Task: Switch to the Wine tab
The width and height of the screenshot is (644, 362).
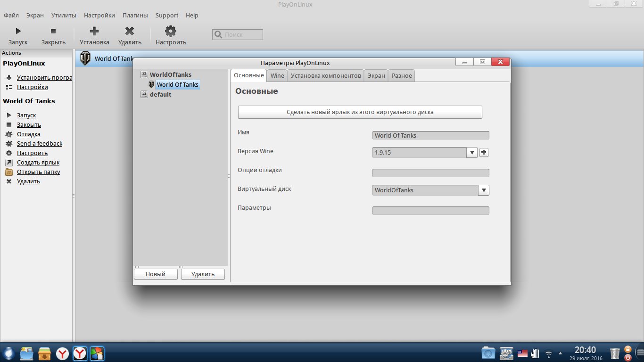Action: (277, 76)
